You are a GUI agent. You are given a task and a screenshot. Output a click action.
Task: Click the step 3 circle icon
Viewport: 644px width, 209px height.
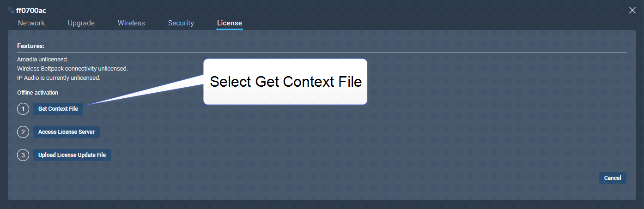tap(23, 155)
